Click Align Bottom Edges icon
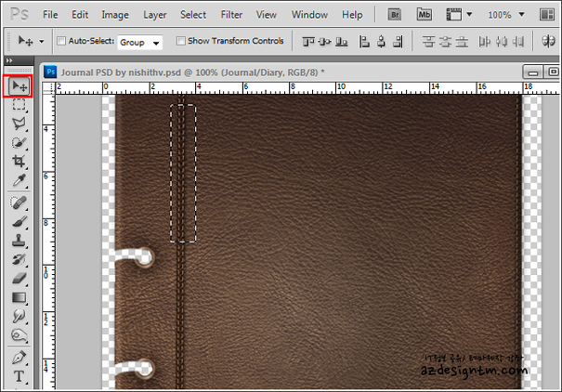 pyautogui.click(x=342, y=42)
